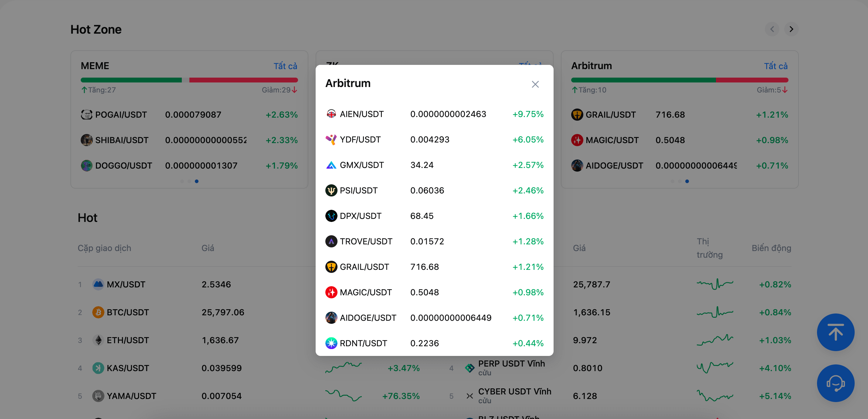Select active pagination dot in MEME card
The width and height of the screenshot is (868, 419).
tap(196, 181)
